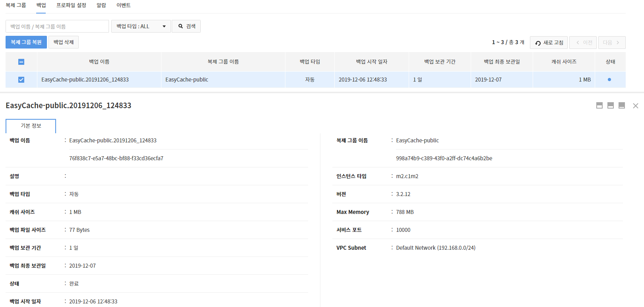
Task: Expand the 백업 타입 : ALL dropdown
Action: [x=141, y=26]
